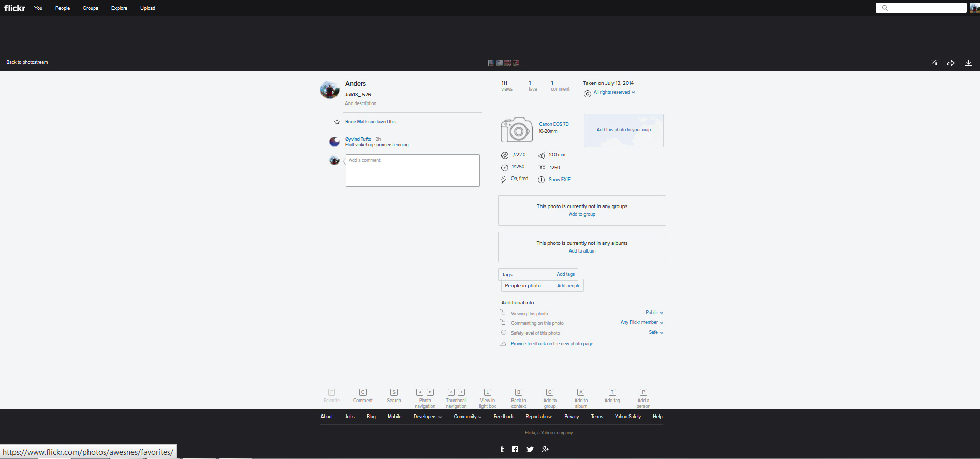Click Add people link
Screen dimensions: 980x459
click(568, 286)
